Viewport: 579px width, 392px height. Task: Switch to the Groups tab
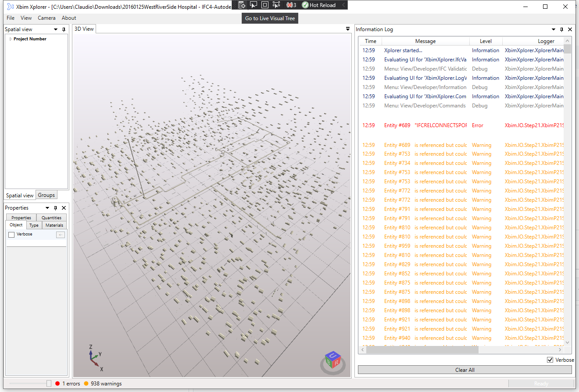[x=46, y=195]
